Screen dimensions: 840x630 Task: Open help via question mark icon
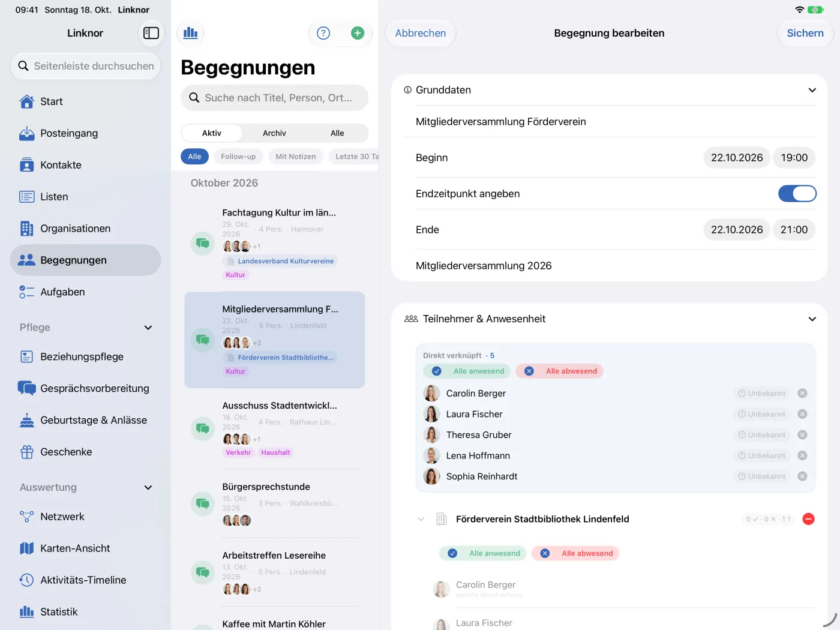point(323,33)
